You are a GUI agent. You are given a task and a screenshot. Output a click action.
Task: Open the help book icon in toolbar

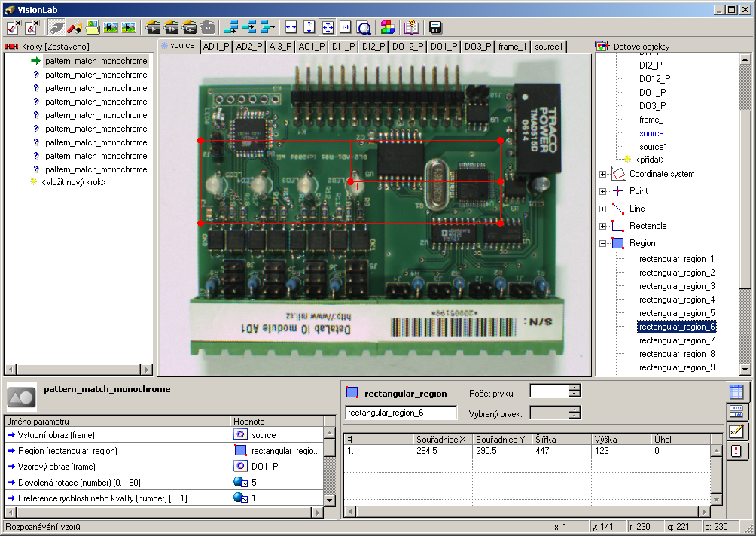[x=411, y=27]
